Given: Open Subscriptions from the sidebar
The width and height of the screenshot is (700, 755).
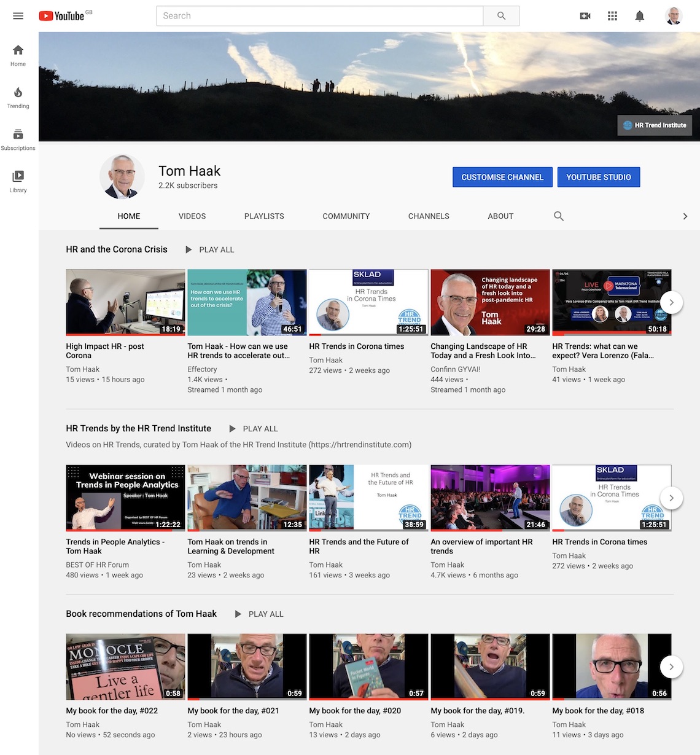Looking at the screenshot, I should click(x=18, y=139).
